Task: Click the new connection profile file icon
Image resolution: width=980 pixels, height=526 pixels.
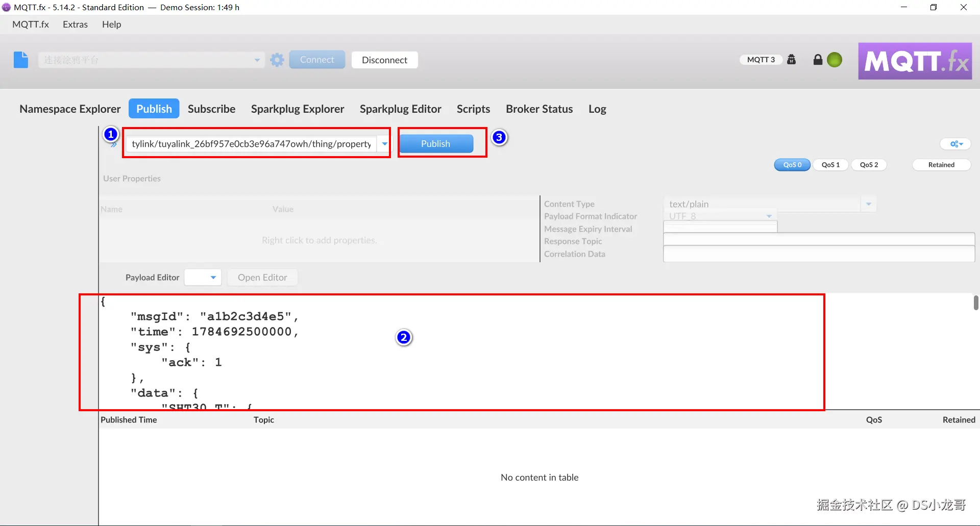Action: [21, 60]
